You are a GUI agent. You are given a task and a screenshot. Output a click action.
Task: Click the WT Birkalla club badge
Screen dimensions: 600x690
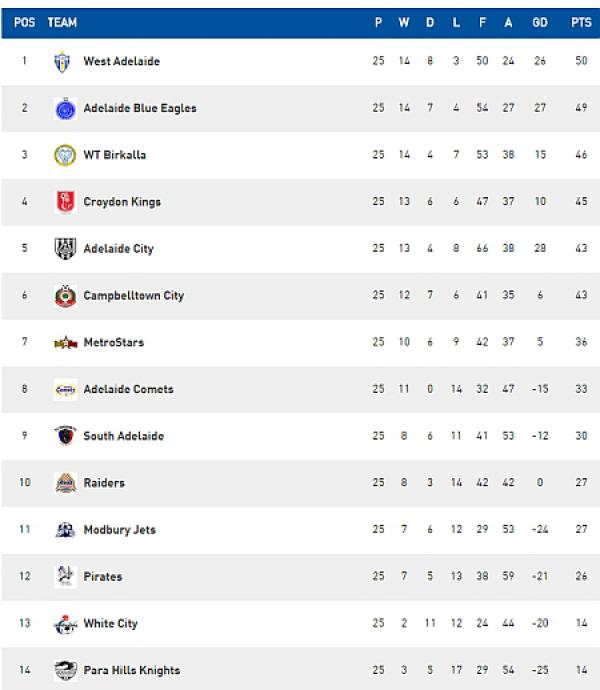pyautogui.click(x=65, y=156)
